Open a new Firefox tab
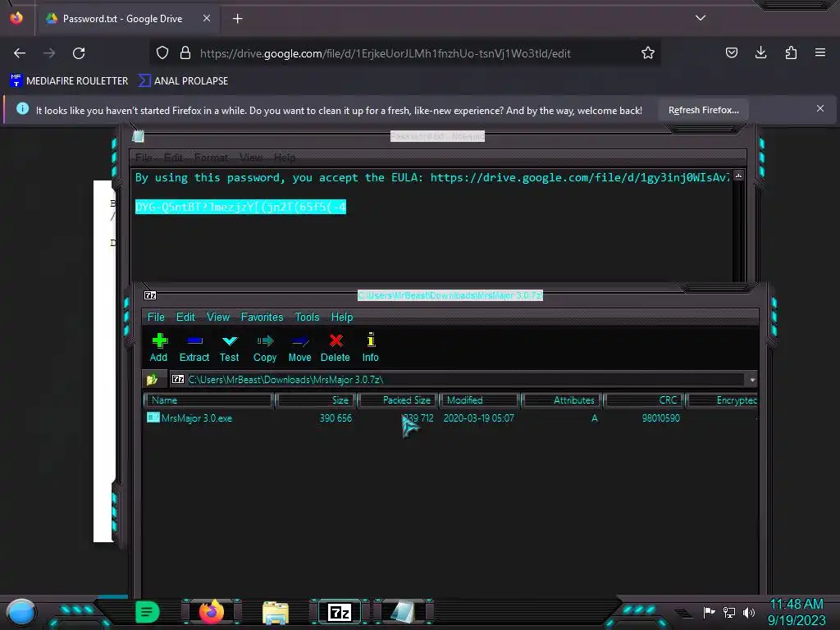This screenshot has height=630, width=840. click(237, 19)
